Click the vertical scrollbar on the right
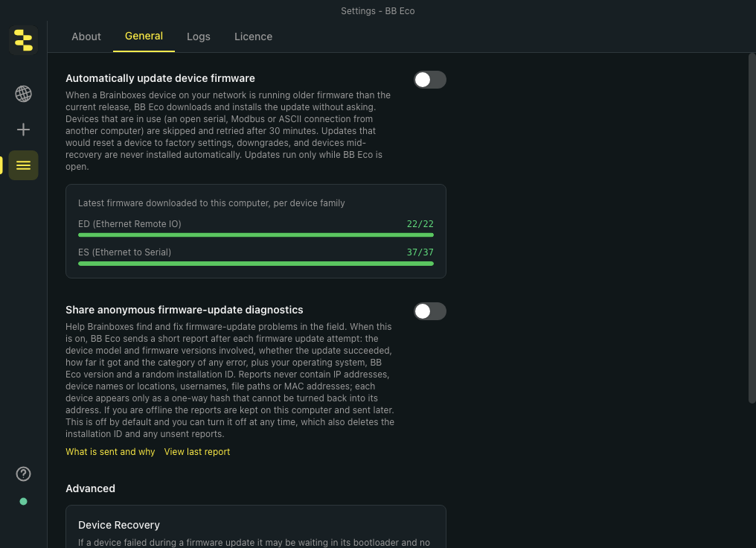This screenshot has height=548, width=756. 752,228
